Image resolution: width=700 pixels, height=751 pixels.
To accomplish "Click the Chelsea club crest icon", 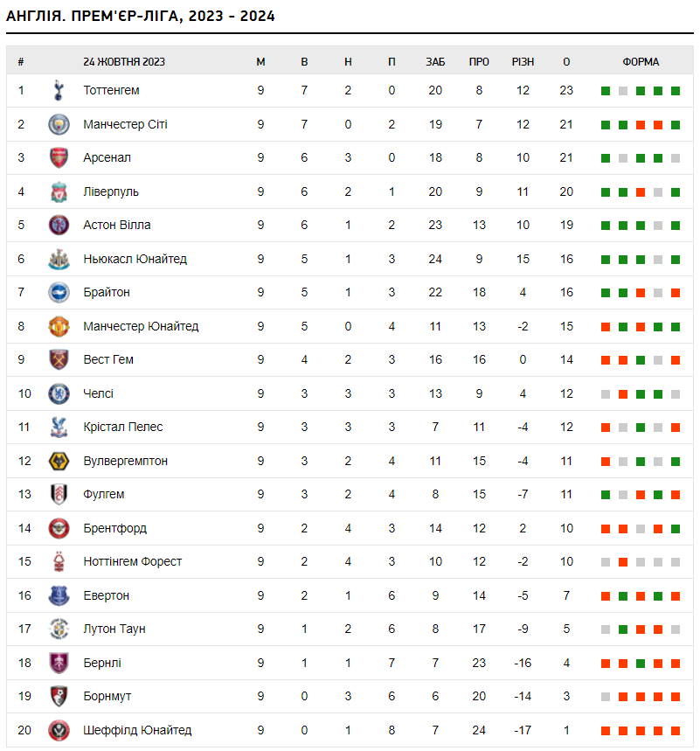I will click(x=59, y=393).
